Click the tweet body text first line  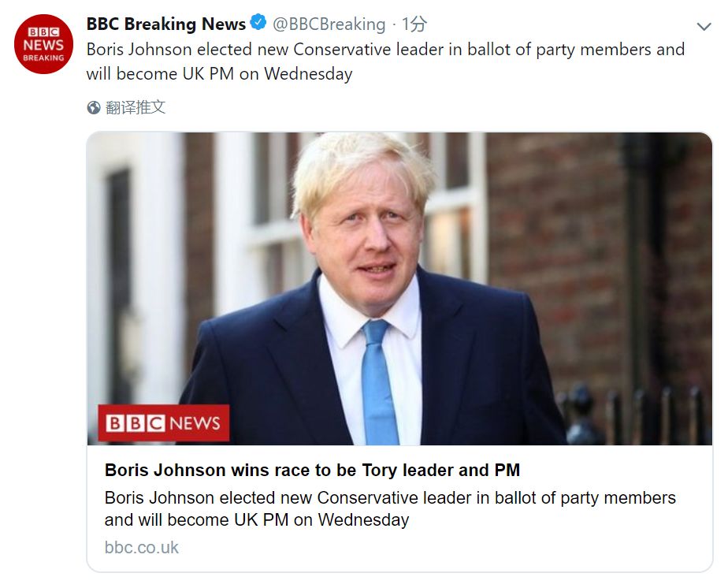385,50
